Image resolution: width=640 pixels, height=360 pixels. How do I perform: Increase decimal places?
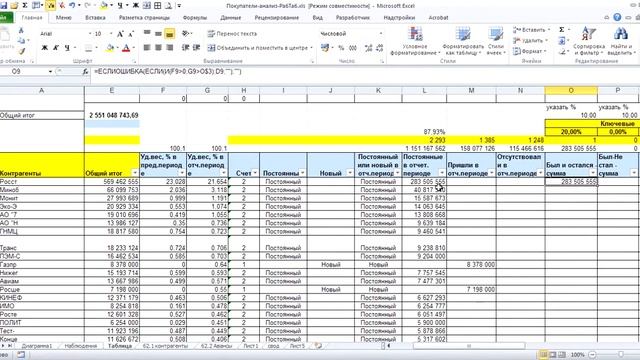click(369, 48)
